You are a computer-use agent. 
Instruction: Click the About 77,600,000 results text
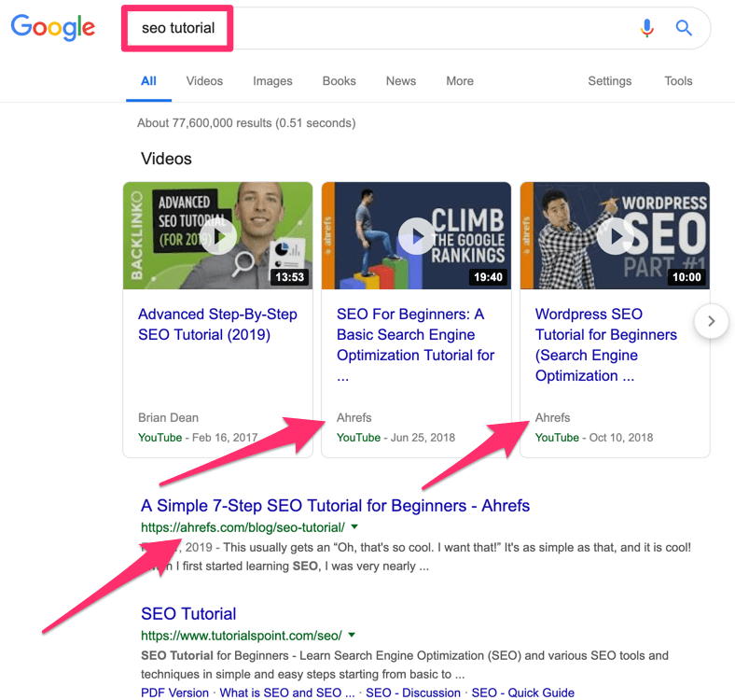pyautogui.click(x=246, y=123)
